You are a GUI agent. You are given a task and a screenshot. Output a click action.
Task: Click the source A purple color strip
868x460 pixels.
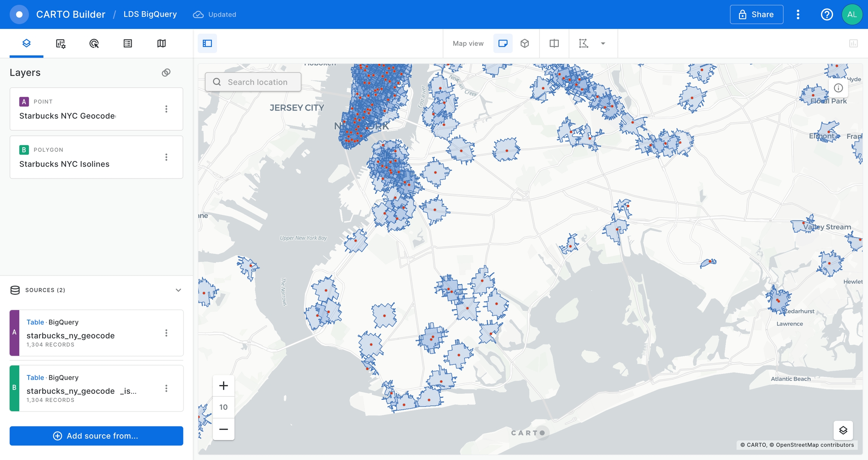tap(14, 333)
